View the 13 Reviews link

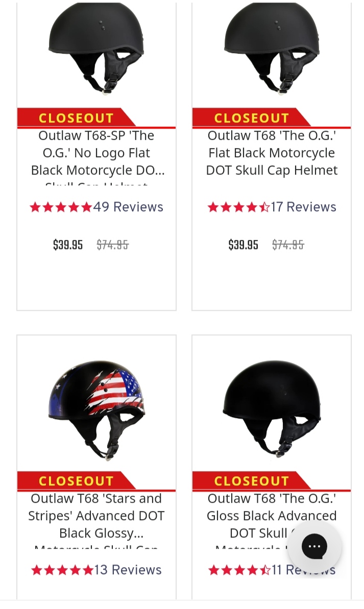click(x=128, y=570)
